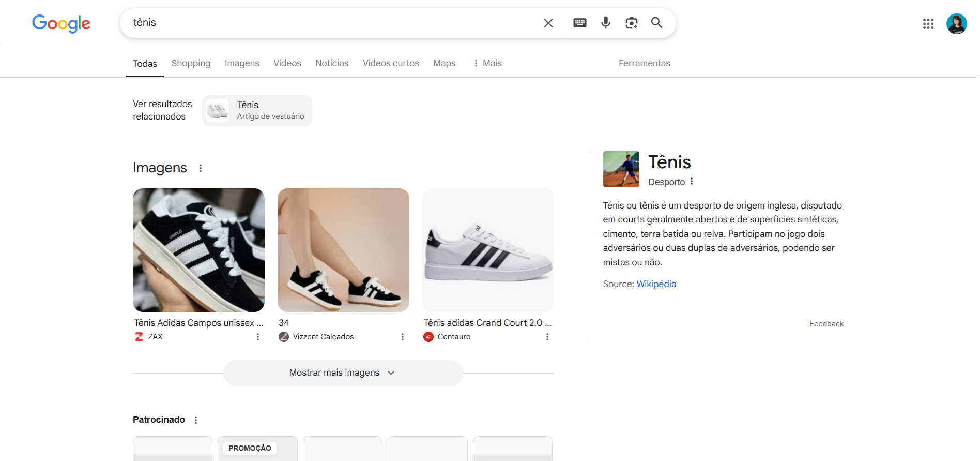Click the '34' image caption
Screen dimensions: 980x461
284,323
